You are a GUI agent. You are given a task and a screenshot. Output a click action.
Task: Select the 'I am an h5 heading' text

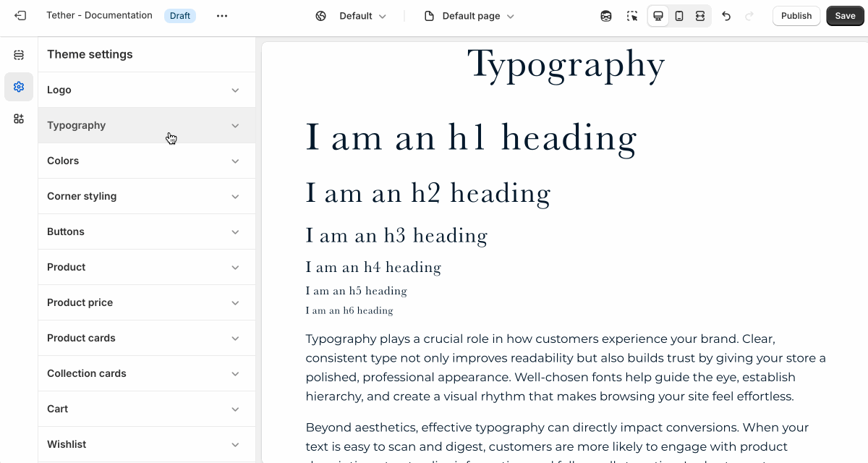coord(356,291)
